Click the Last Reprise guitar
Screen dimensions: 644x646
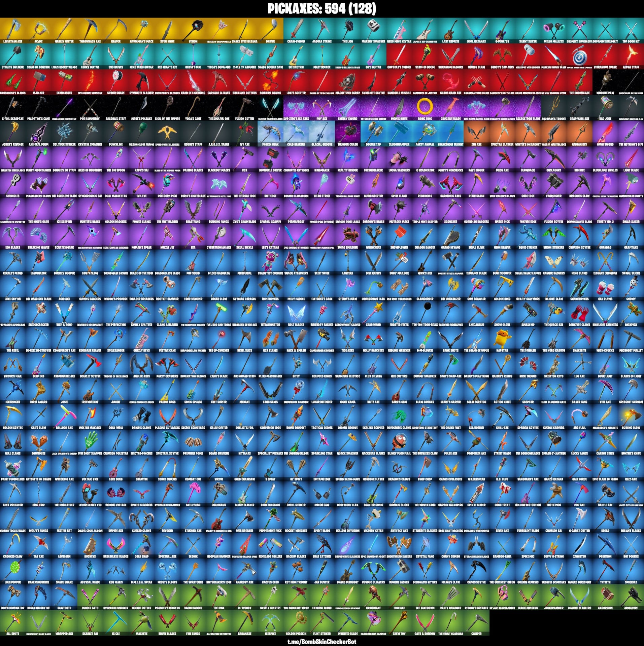click(451, 31)
